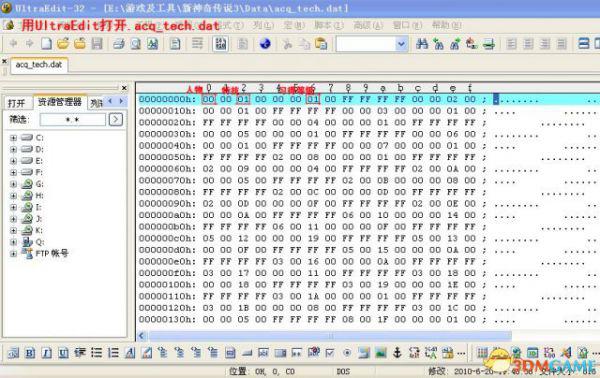Click the go button beside filter field
The width and height of the screenshot is (600, 378).
pyautogui.click(x=116, y=119)
